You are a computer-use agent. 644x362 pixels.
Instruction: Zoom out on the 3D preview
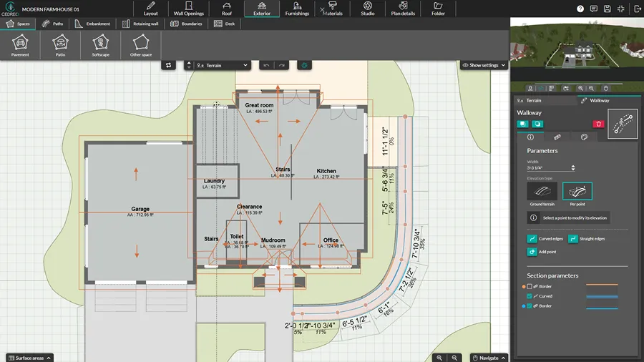point(592,88)
